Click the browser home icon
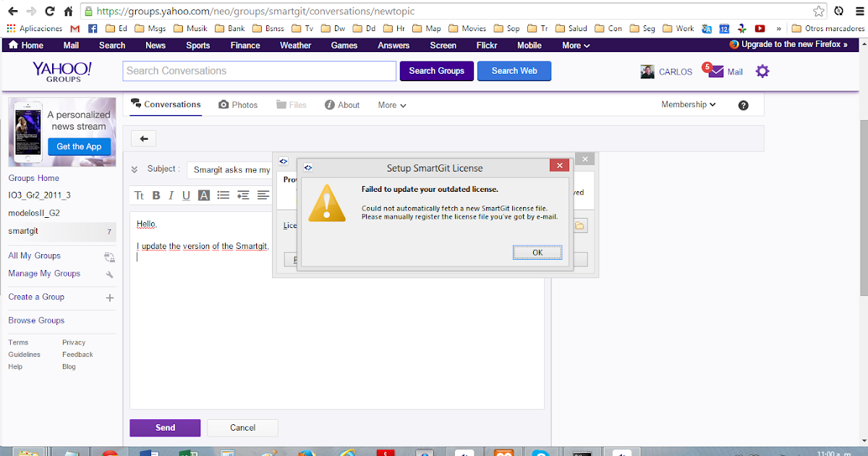This screenshot has width=868, height=456. [x=68, y=12]
